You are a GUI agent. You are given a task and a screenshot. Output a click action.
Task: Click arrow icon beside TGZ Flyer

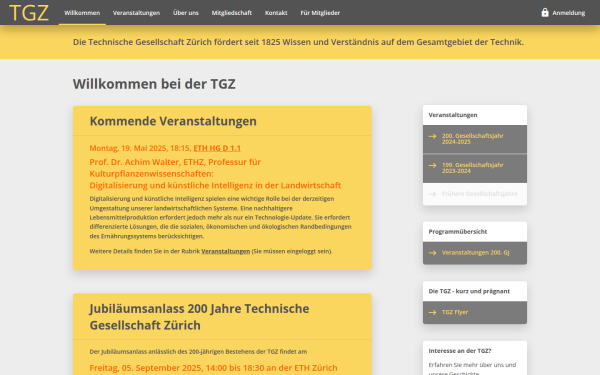[x=432, y=312]
